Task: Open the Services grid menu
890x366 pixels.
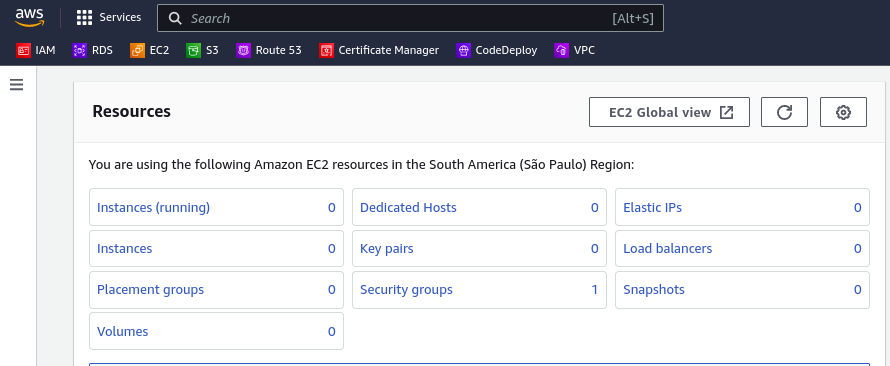Action: pos(109,18)
